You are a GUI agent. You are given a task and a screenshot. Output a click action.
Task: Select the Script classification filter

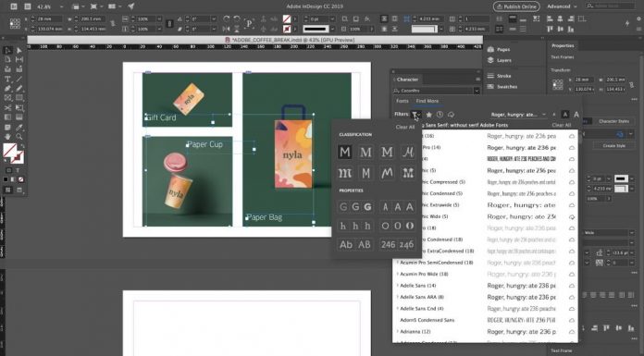407,153
